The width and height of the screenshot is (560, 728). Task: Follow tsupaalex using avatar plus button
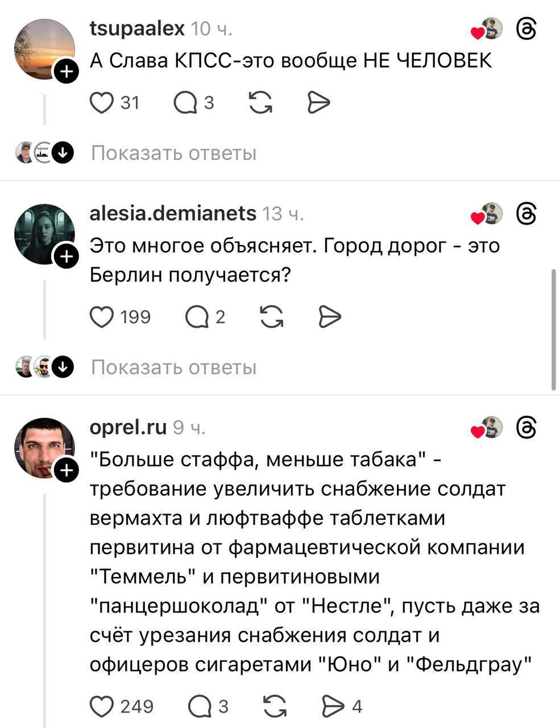[66, 72]
